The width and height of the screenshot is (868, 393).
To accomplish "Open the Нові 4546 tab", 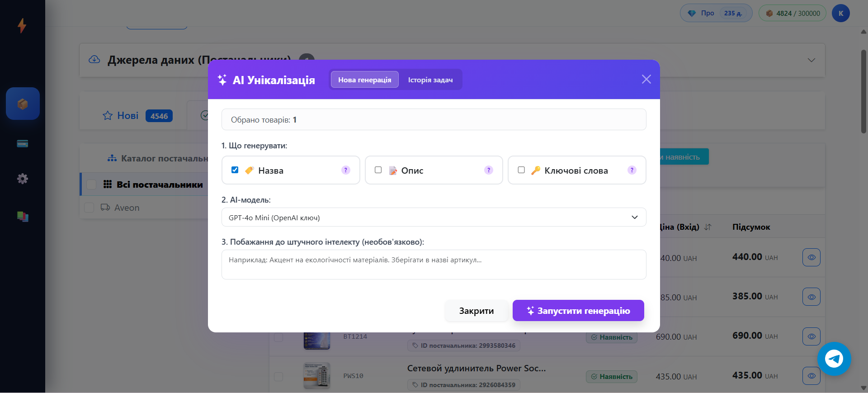I will [137, 116].
